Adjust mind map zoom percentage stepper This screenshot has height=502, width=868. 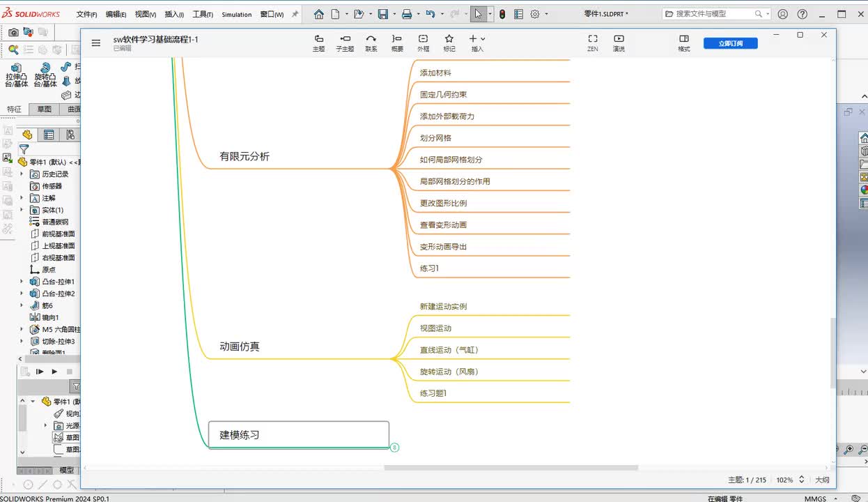click(x=801, y=480)
